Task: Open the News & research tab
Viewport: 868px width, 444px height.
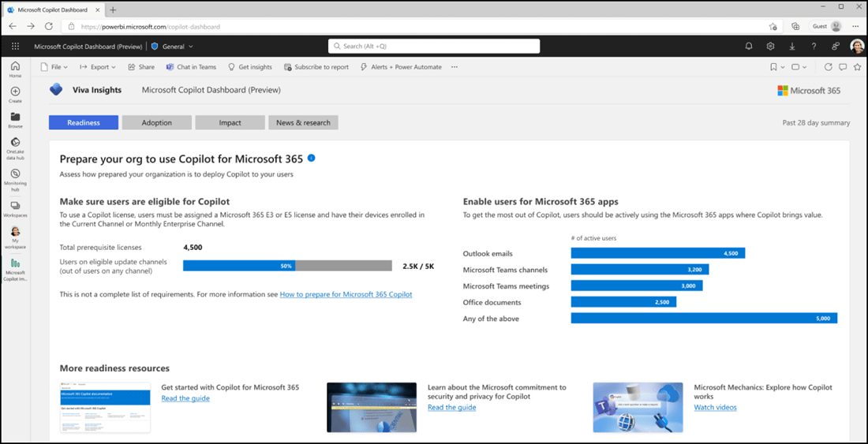Action: 303,123
